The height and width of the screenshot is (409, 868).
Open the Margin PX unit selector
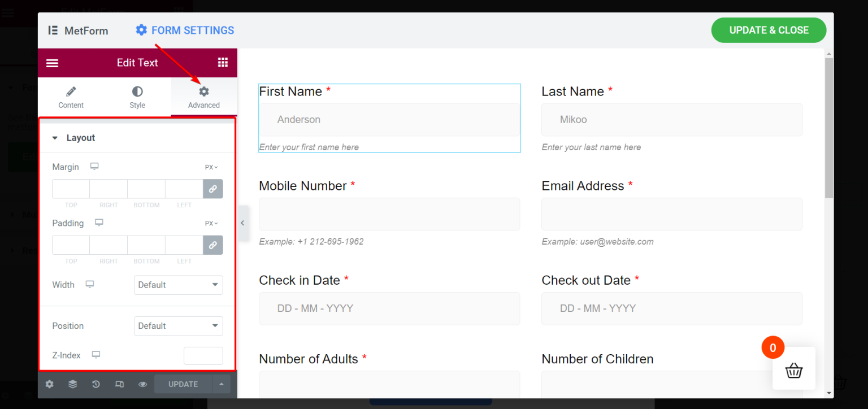(x=210, y=167)
